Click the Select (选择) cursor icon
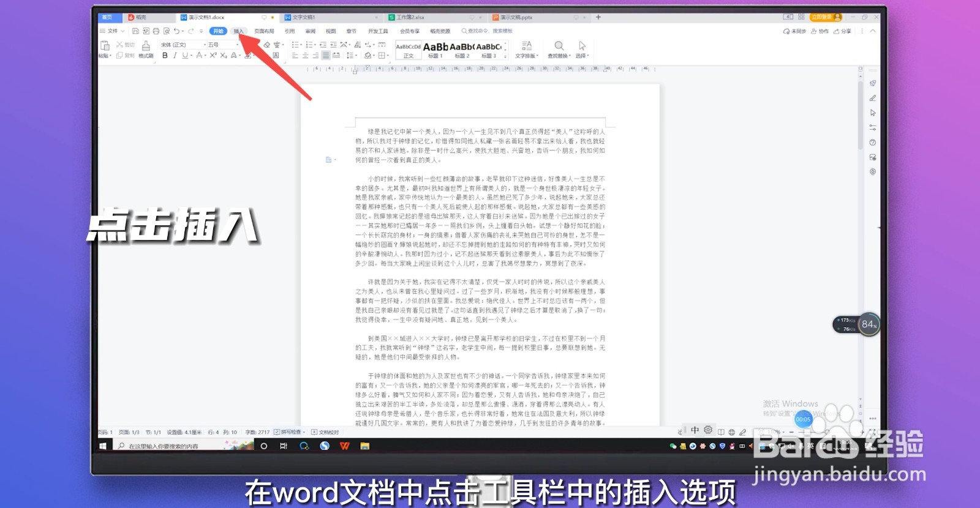 (x=582, y=46)
